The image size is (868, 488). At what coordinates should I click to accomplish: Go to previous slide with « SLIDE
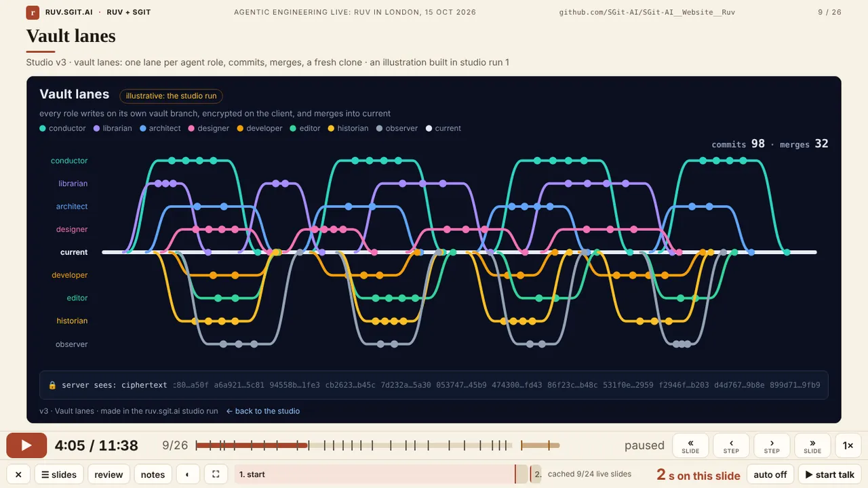(690, 445)
